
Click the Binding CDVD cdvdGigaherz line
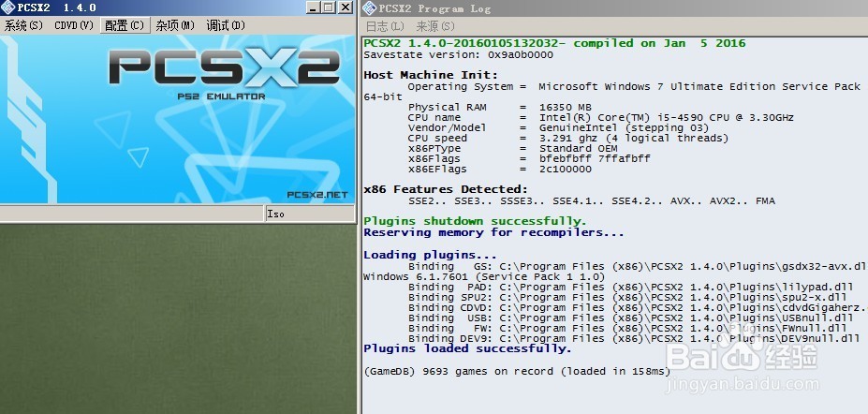pyautogui.click(x=638, y=307)
